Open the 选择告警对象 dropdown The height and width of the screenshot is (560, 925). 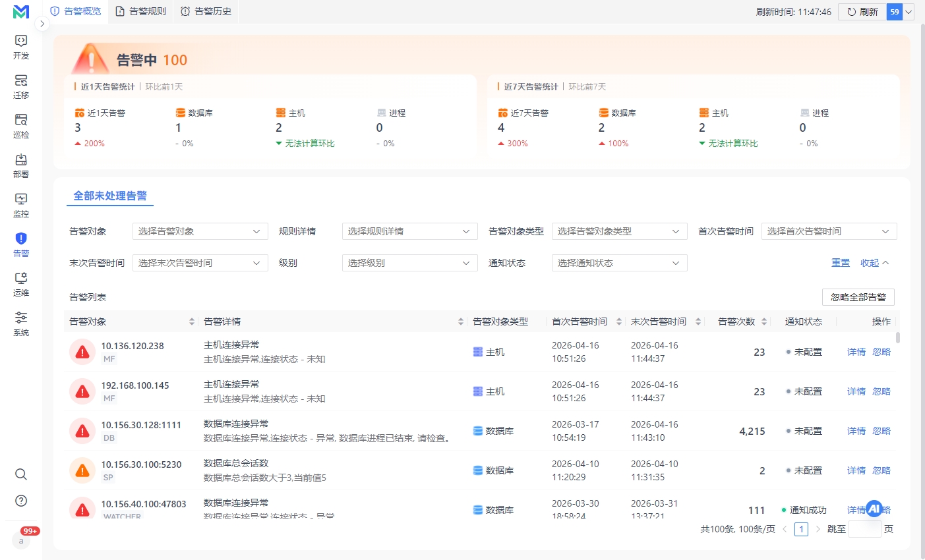pyautogui.click(x=200, y=231)
